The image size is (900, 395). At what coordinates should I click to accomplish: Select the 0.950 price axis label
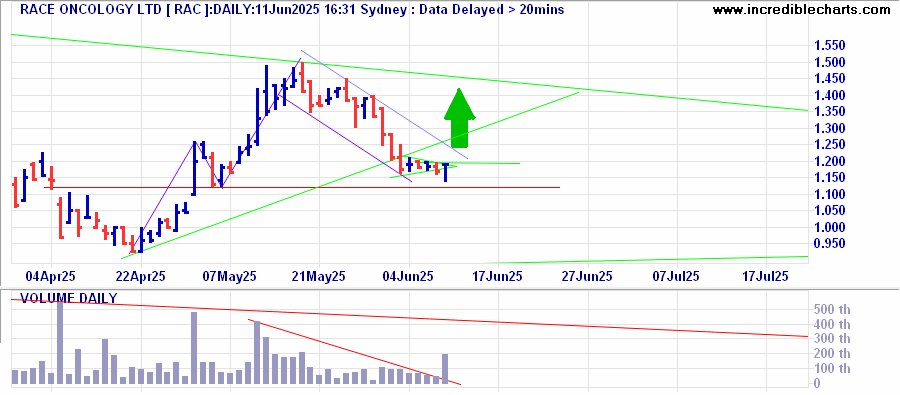(x=830, y=244)
